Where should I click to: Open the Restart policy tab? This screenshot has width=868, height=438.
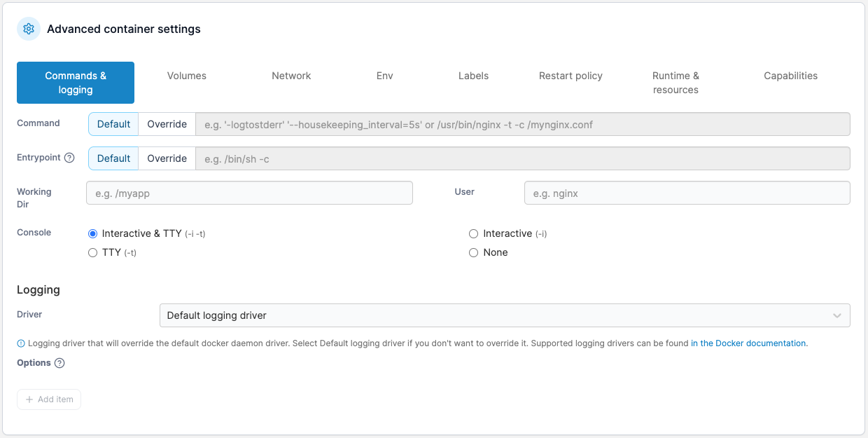point(570,76)
